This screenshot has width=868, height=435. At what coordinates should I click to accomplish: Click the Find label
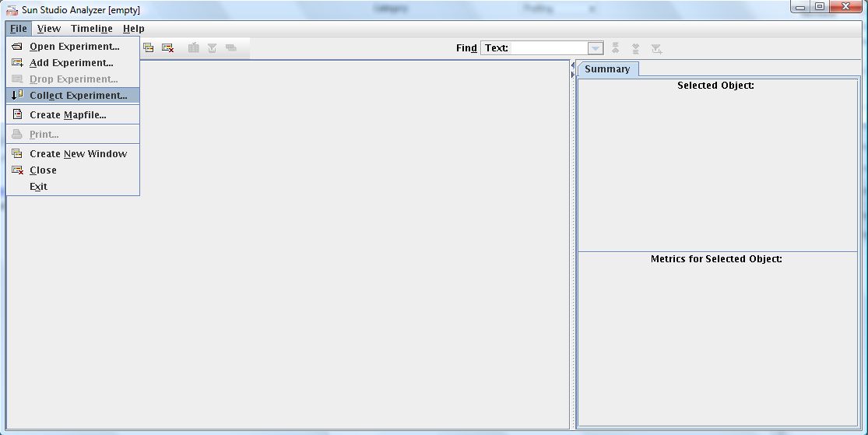[x=466, y=48]
